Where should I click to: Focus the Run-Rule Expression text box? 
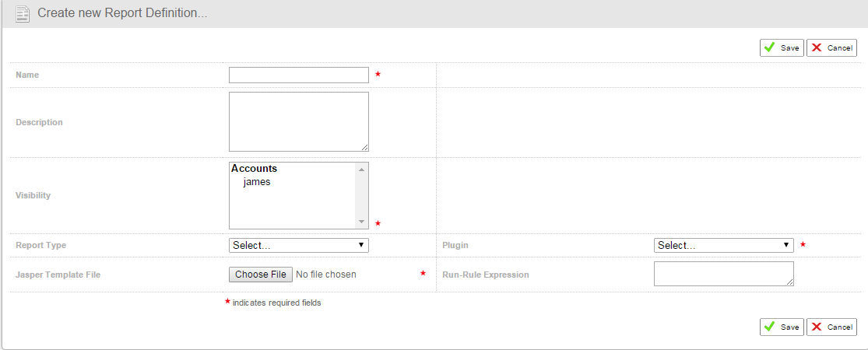tap(723, 274)
